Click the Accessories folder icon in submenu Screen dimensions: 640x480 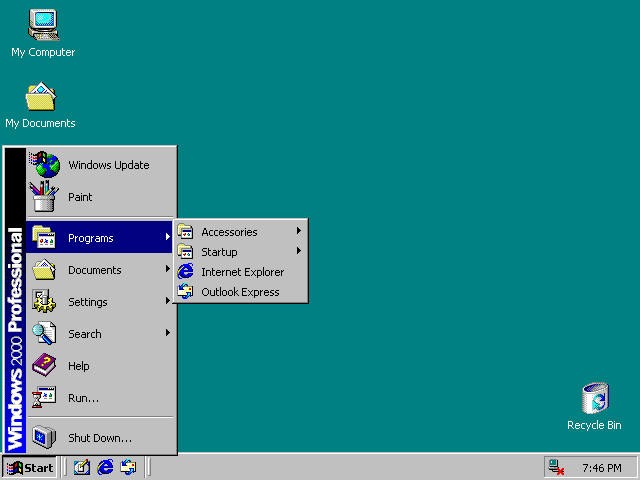coord(185,231)
